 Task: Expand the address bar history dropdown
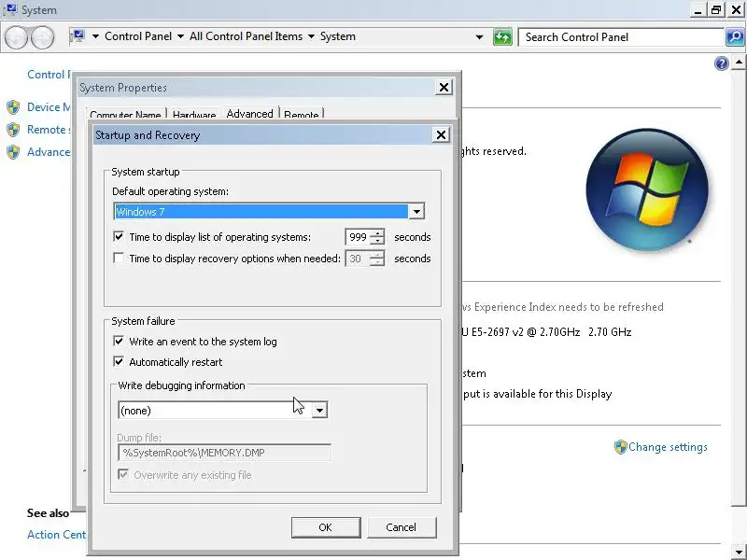[x=479, y=37]
